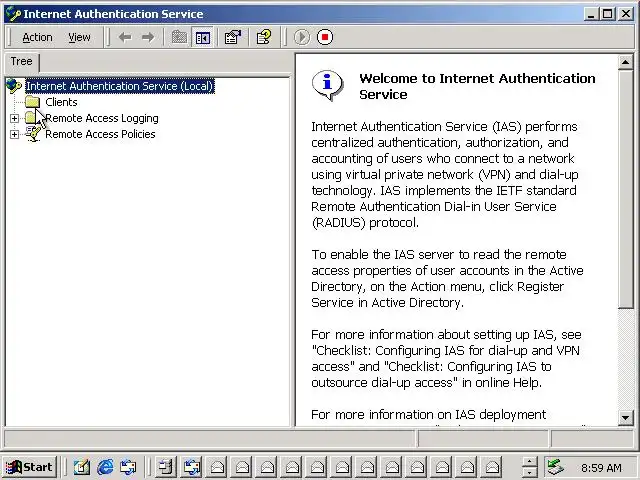This screenshot has width=640, height=480.
Task: Open the View menu
Action: point(79,38)
